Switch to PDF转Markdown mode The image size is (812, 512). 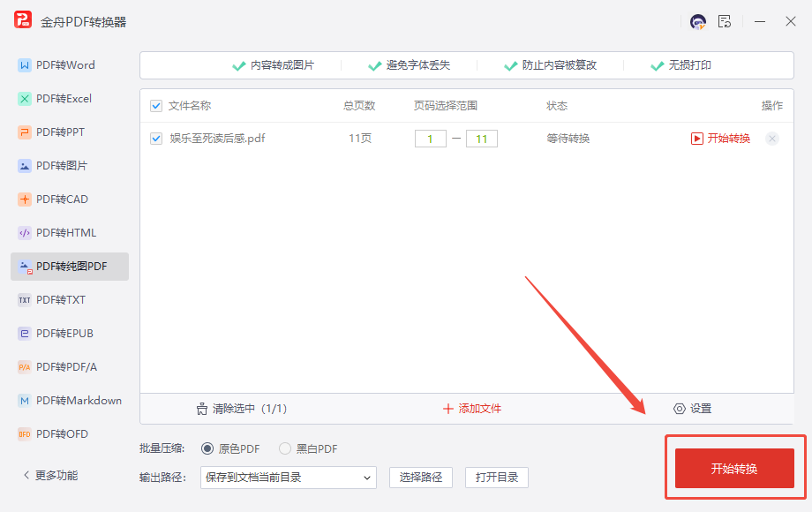[70, 401]
